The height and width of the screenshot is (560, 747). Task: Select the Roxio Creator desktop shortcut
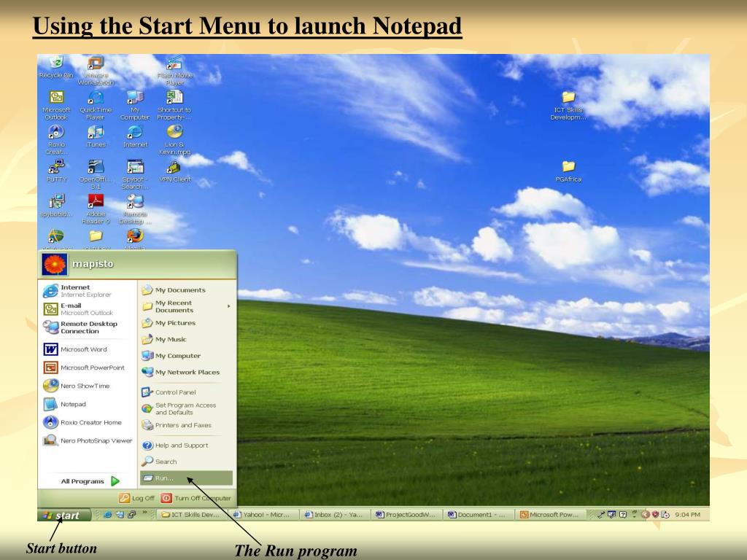tap(56, 140)
